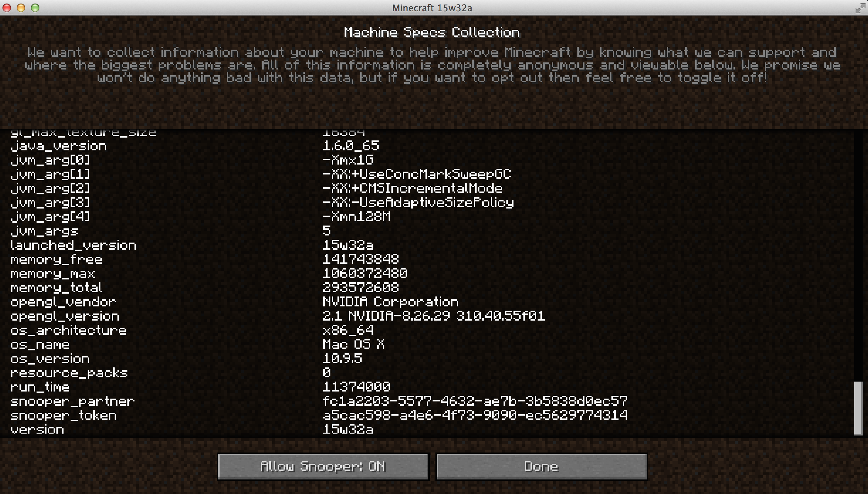Image resolution: width=868 pixels, height=494 pixels.
Task: Click the Machine Specs Collection heading
Action: click(432, 33)
